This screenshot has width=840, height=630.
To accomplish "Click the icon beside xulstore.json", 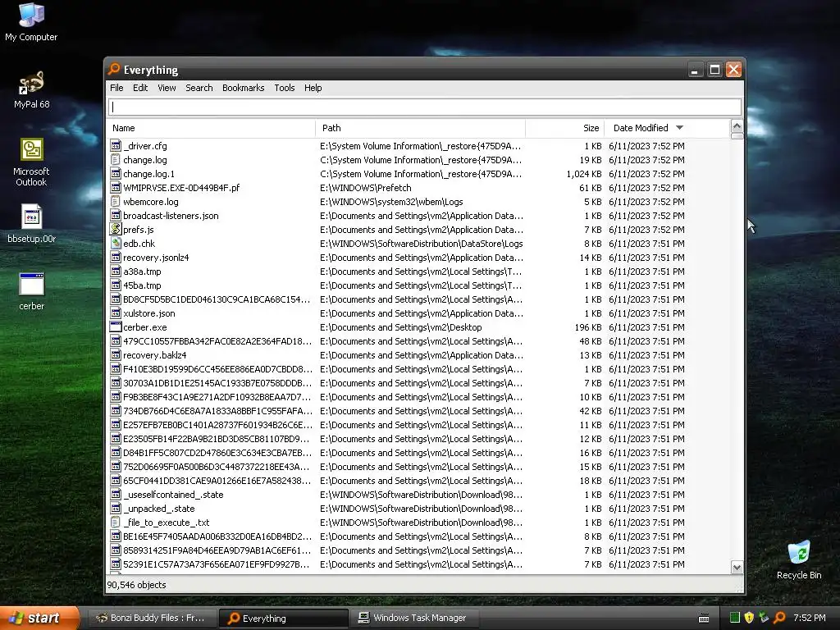I will click(x=115, y=313).
